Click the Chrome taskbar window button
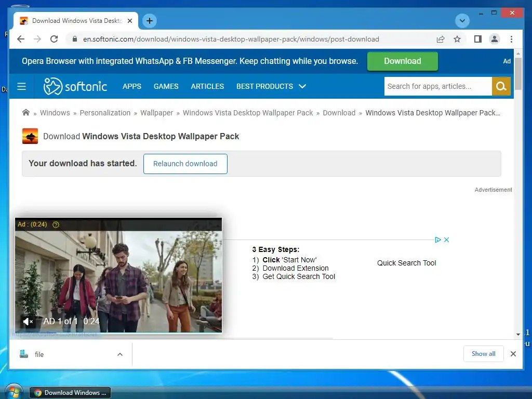Screen dimensions: 532x399 point(70,393)
